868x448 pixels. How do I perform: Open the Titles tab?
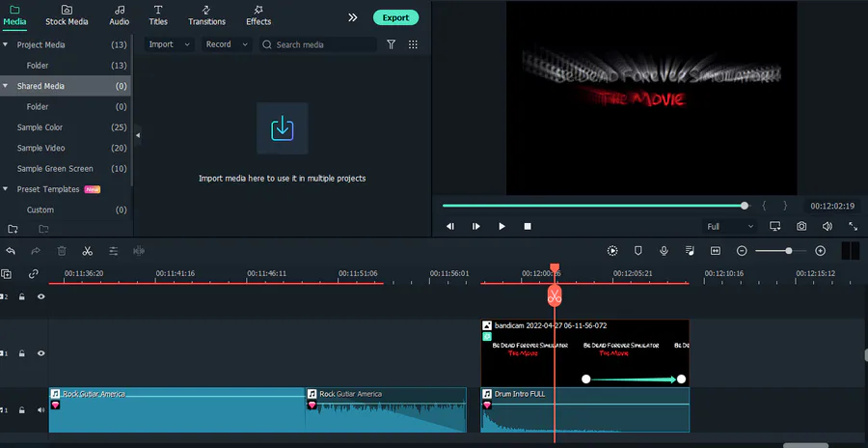(158, 15)
